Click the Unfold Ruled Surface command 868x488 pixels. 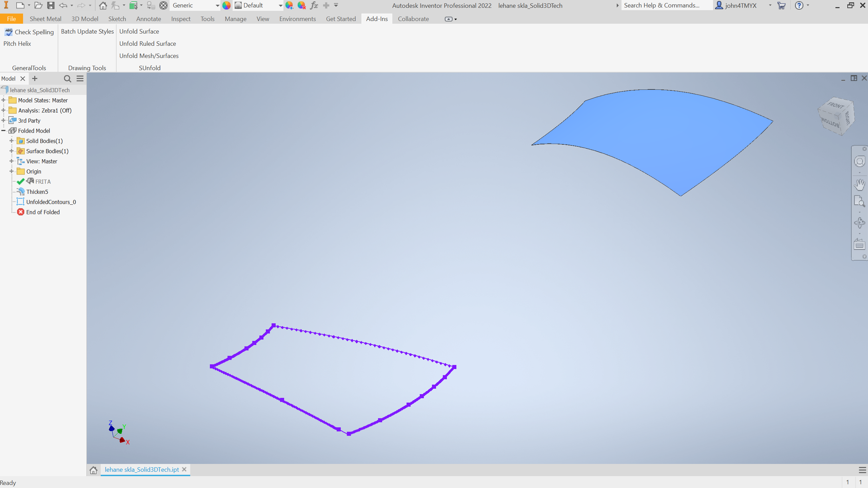[x=147, y=44]
